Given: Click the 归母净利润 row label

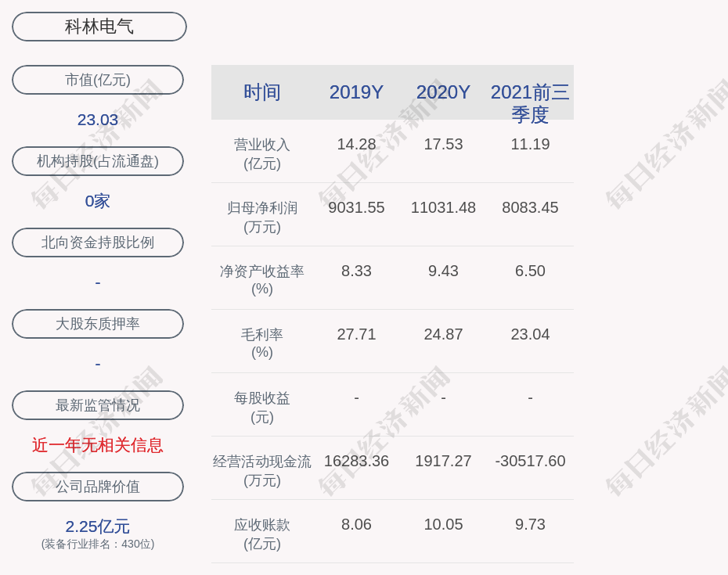Looking at the screenshot, I should point(262,217).
